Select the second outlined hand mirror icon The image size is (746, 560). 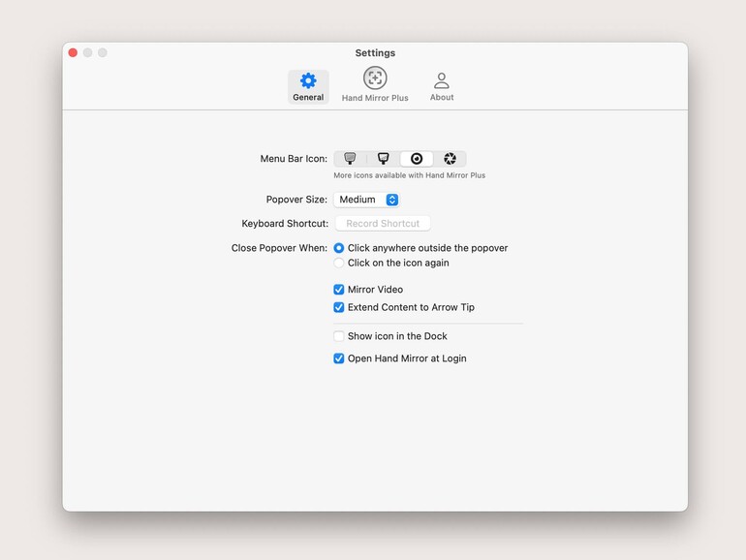383,159
